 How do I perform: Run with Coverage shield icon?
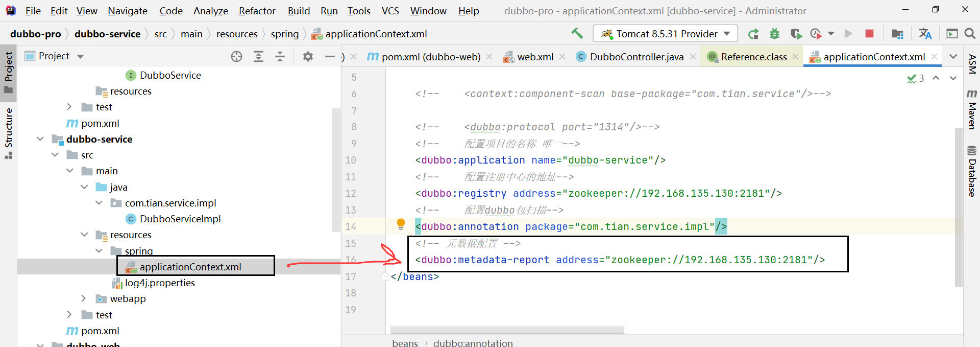796,34
